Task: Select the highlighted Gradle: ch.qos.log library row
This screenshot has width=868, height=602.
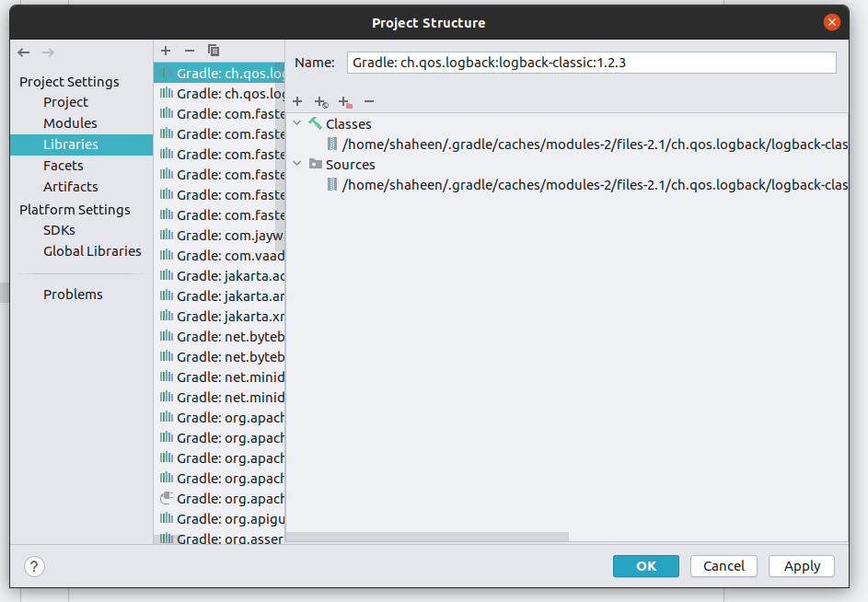Action: 219,73
